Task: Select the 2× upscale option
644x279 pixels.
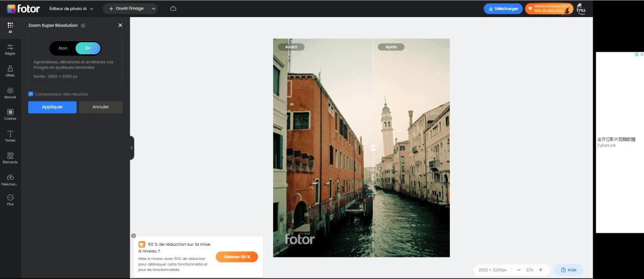Action: pos(88,48)
